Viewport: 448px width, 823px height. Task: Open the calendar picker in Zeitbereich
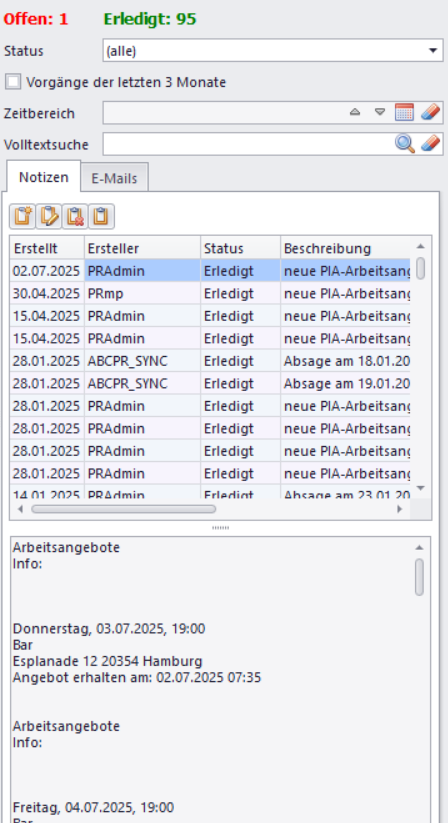coord(404,112)
